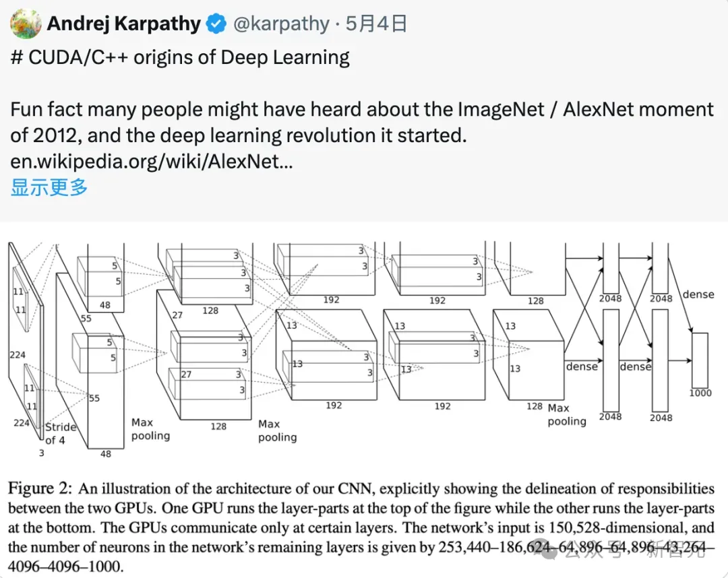Click Andrej Karpathy's profile avatar
The height and width of the screenshot is (578, 728).
[x=26, y=24]
